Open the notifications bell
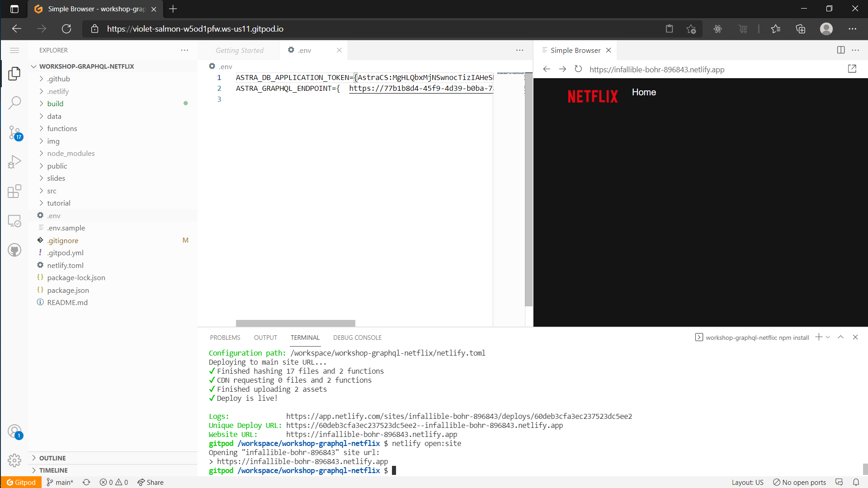The height and width of the screenshot is (488, 868). point(857,482)
